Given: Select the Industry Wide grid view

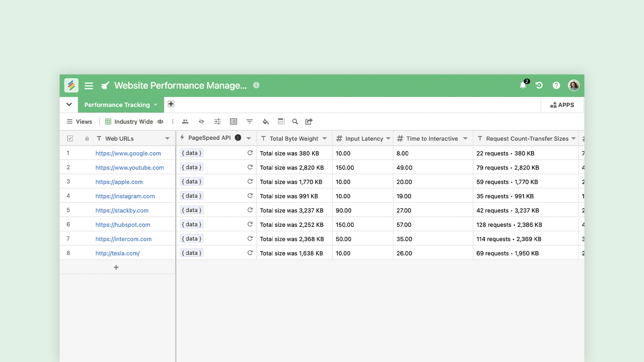Looking at the screenshot, I should [129, 122].
